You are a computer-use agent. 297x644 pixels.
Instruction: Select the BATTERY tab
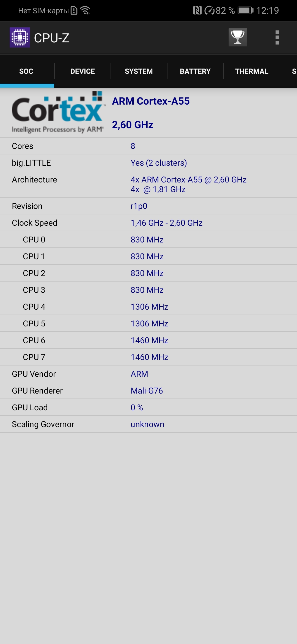coord(195,71)
